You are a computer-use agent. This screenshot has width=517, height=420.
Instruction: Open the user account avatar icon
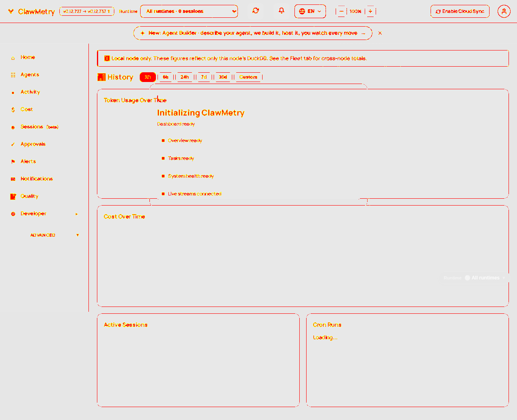click(504, 11)
